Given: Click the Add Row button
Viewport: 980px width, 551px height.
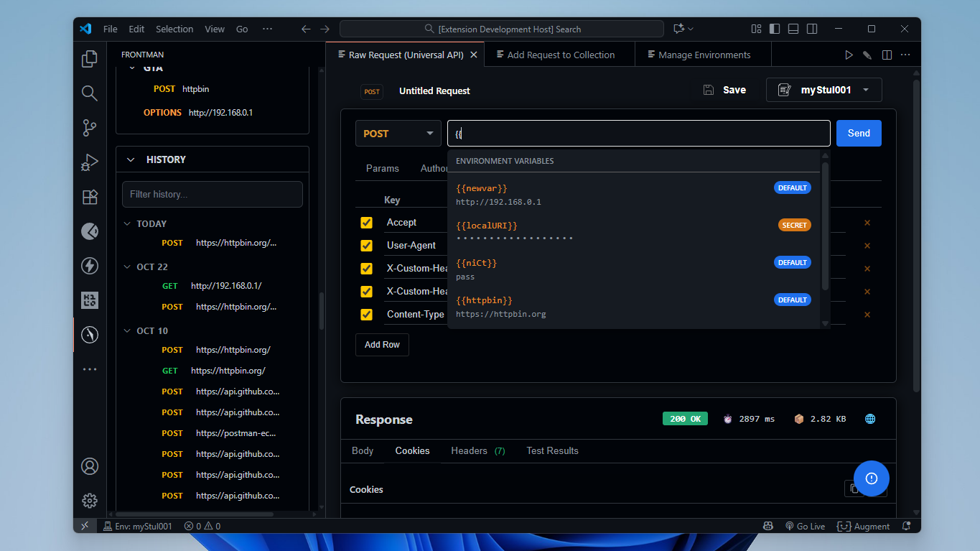Looking at the screenshot, I should (x=382, y=345).
